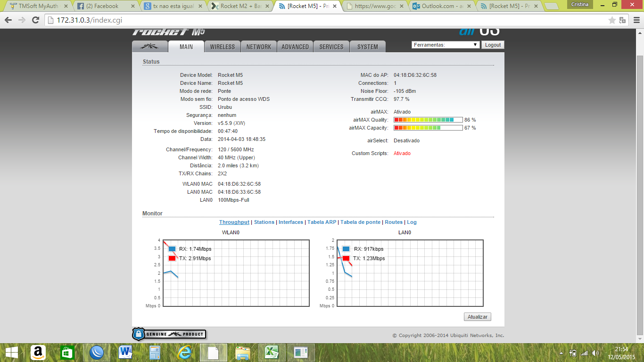Click the Logout button
644x362 pixels.
pos(493,45)
